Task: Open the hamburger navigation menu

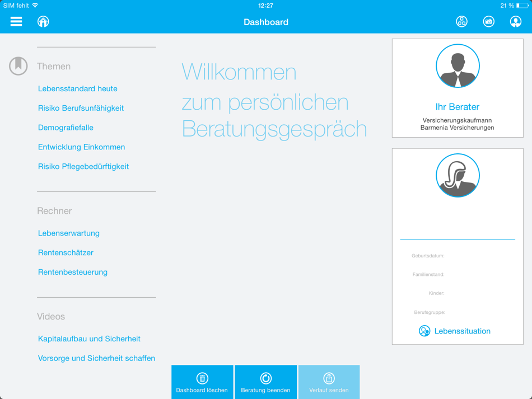Action: 16,21
